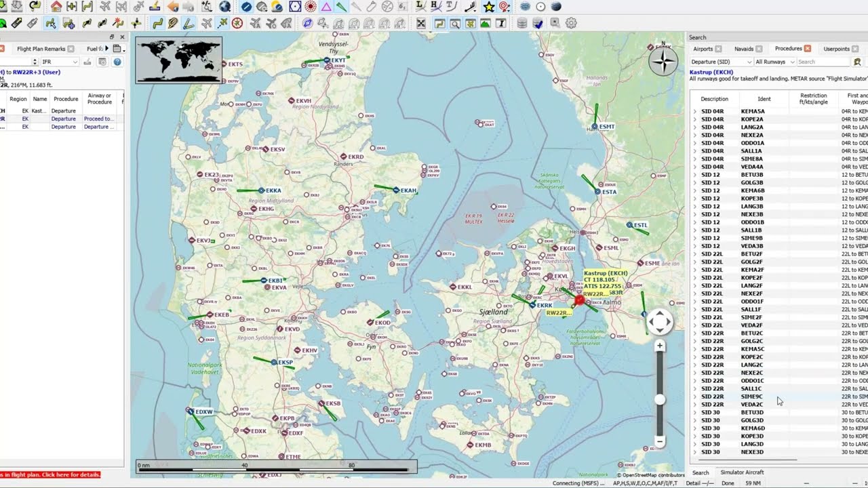Click the Restriction ft/kts/angle column header
Viewport: 868px width, 488px height.
coord(814,99)
